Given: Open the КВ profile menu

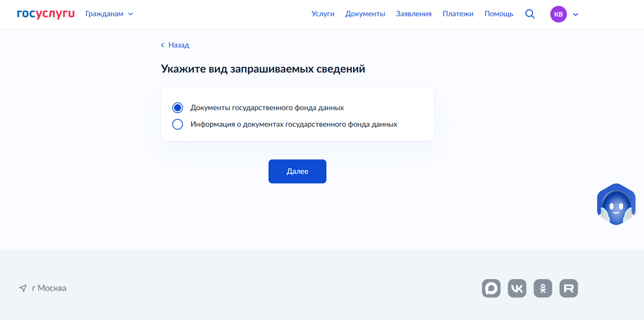Looking at the screenshot, I should (x=564, y=14).
